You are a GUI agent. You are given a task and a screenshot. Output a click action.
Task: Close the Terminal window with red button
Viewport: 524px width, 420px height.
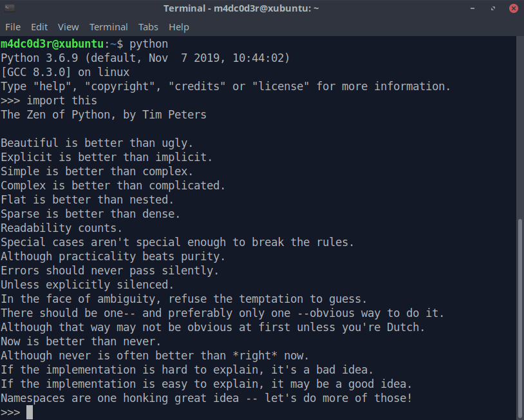point(512,8)
